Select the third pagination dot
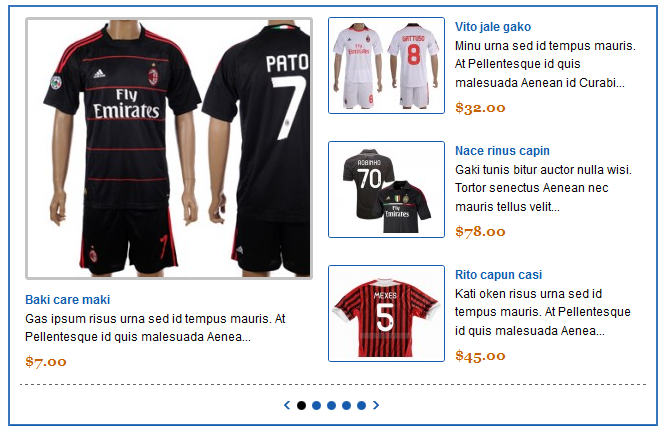665x431 pixels. pyautogui.click(x=331, y=406)
